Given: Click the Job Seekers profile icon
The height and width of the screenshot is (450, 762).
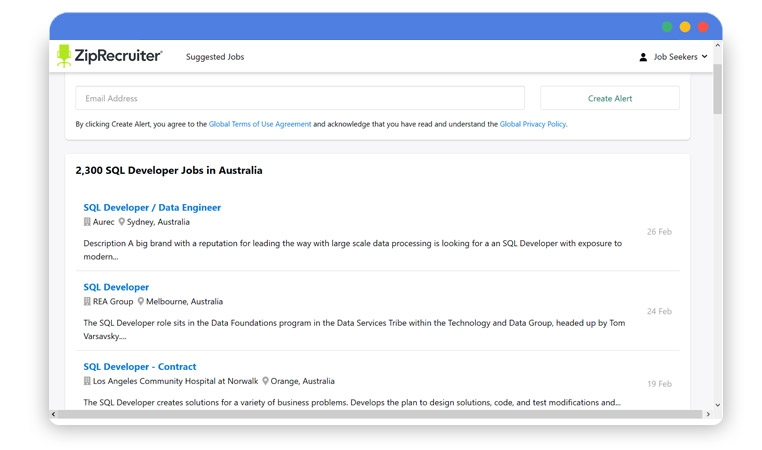Looking at the screenshot, I should tap(643, 57).
